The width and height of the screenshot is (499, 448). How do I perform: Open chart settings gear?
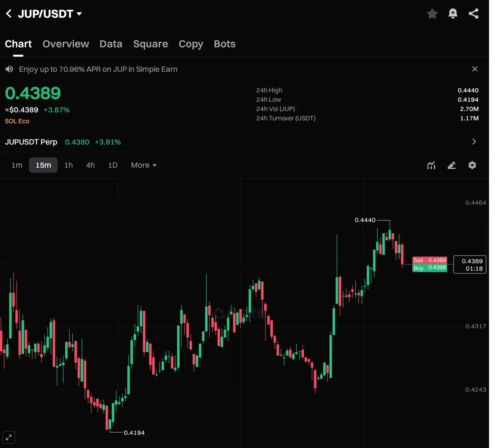(x=472, y=165)
